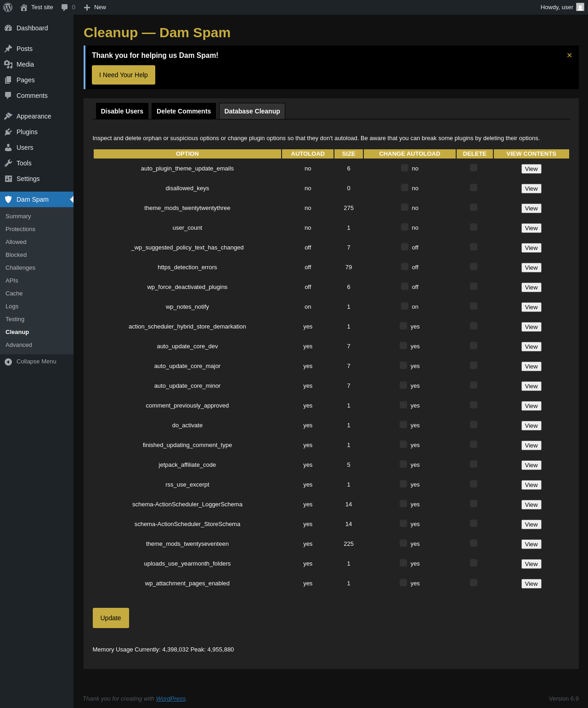Check delete box for jetpack_affiliate_code
Viewport: 588px width, 708px height.
click(x=474, y=464)
